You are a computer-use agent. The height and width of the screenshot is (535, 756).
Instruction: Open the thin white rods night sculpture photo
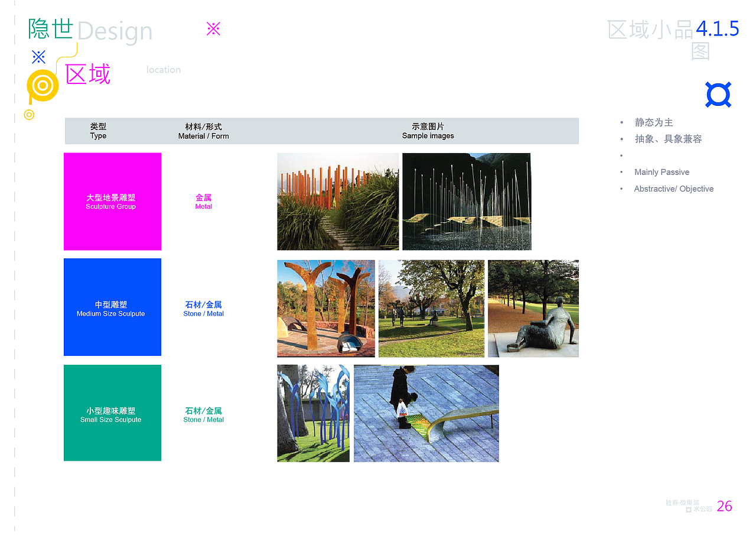[x=467, y=202]
